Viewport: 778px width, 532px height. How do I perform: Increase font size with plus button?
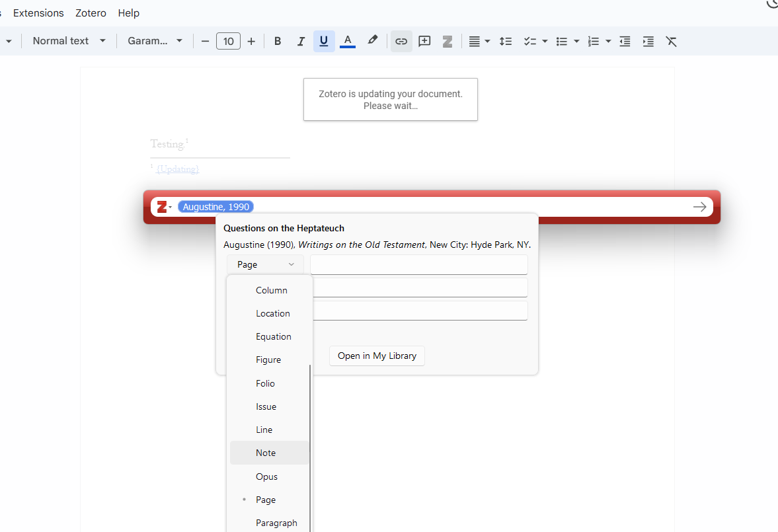point(251,41)
